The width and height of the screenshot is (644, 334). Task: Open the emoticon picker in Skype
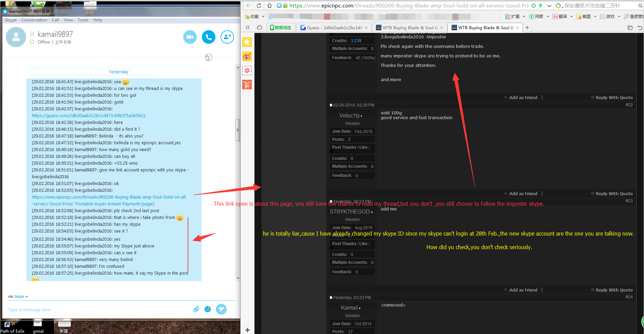[208, 309]
